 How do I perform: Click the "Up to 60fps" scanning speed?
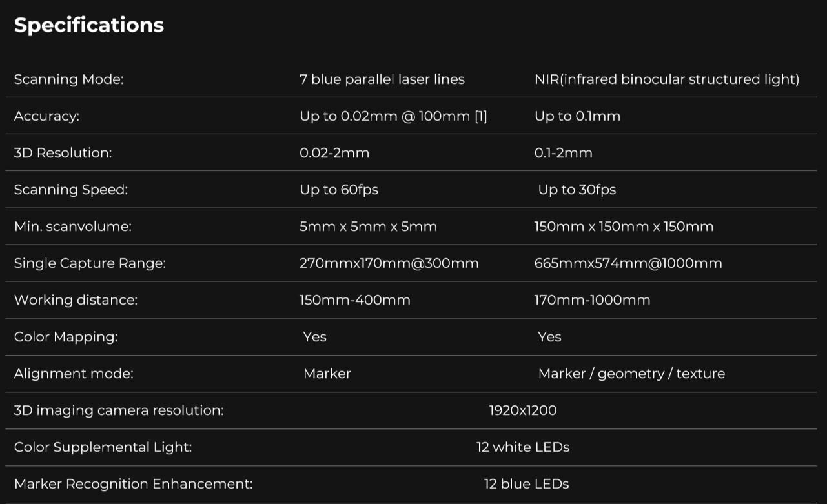(x=339, y=190)
